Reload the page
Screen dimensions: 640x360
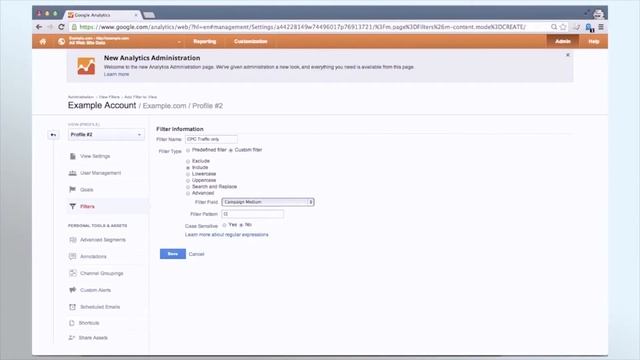click(61, 27)
